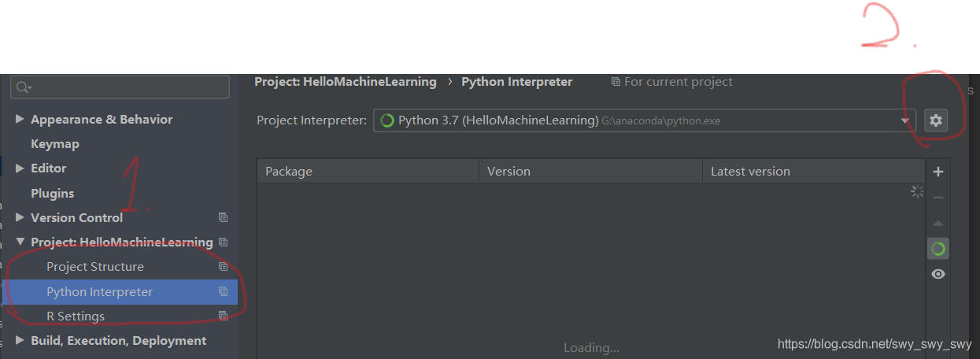Click the plus icon to install package
980x359 pixels.
pyautogui.click(x=937, y=172)
